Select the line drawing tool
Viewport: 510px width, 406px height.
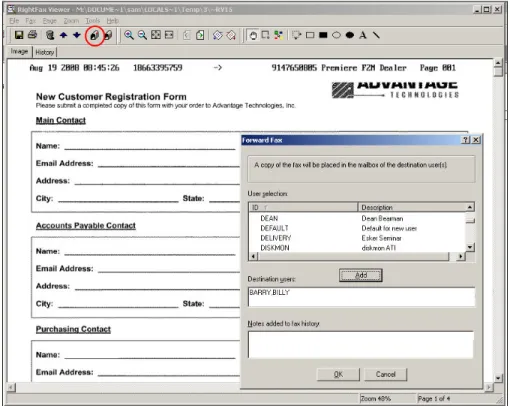[376, 35]
